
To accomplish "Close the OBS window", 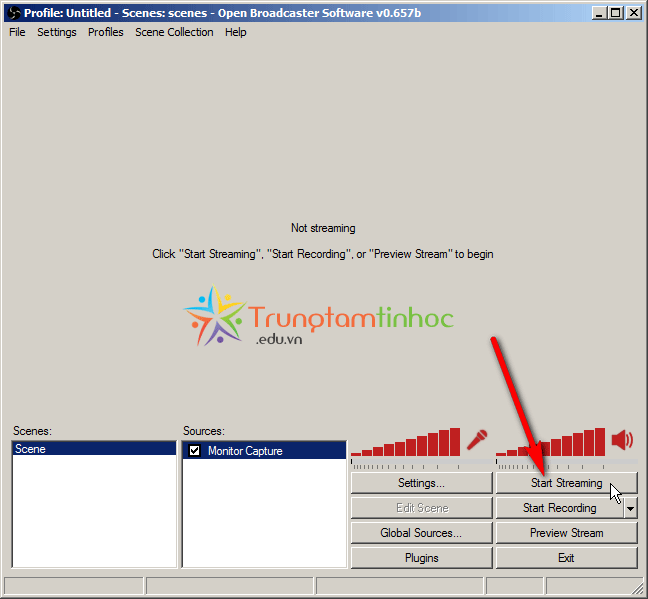I will (634, 13).
